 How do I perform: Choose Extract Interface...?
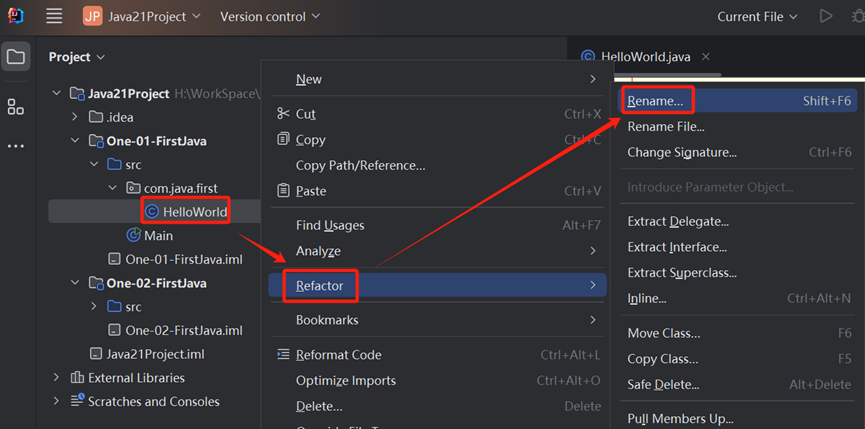click(739, 247)
